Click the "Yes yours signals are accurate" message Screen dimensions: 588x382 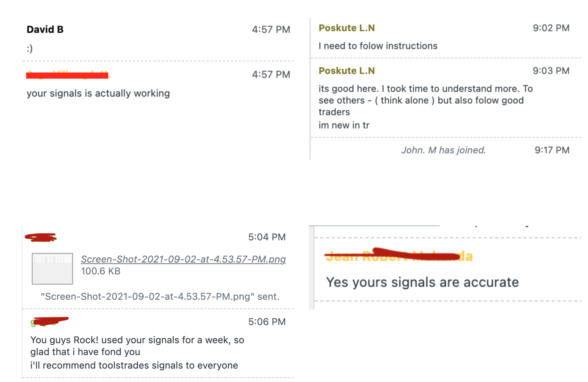pyautogui.click(x=422, y=282)
